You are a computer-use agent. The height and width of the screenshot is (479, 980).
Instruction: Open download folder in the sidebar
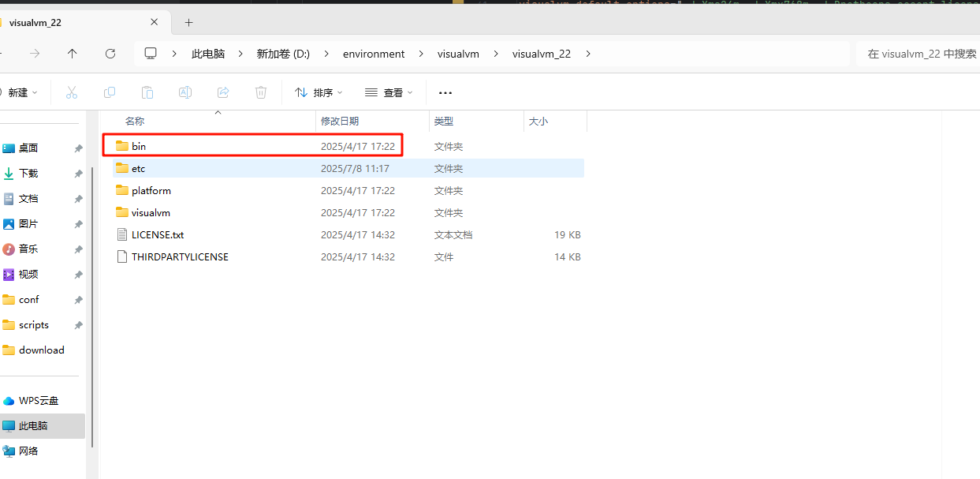43,350
